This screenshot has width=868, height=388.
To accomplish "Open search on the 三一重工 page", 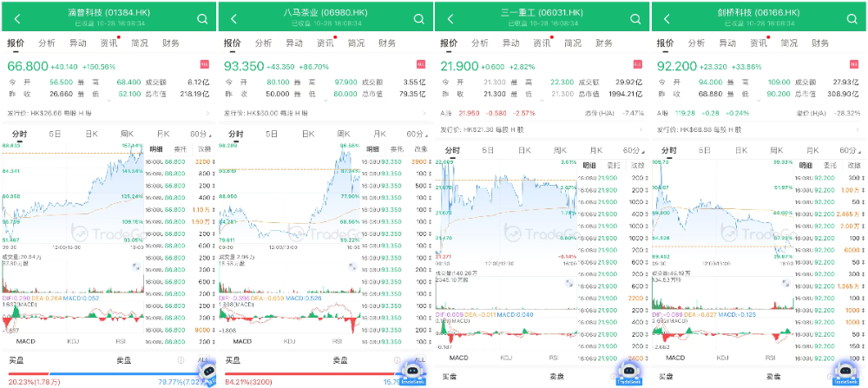I will click(635, 19).
